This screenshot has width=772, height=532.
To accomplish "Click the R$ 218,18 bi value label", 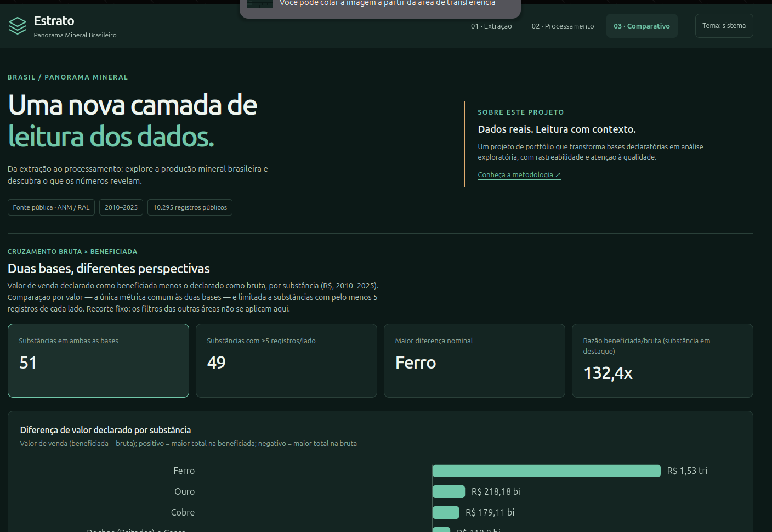I will tap(496, 491).
